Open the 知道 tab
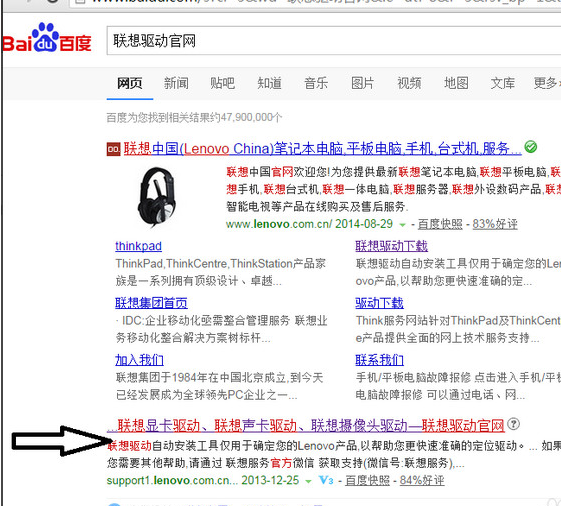 click(x=269, y=83)
